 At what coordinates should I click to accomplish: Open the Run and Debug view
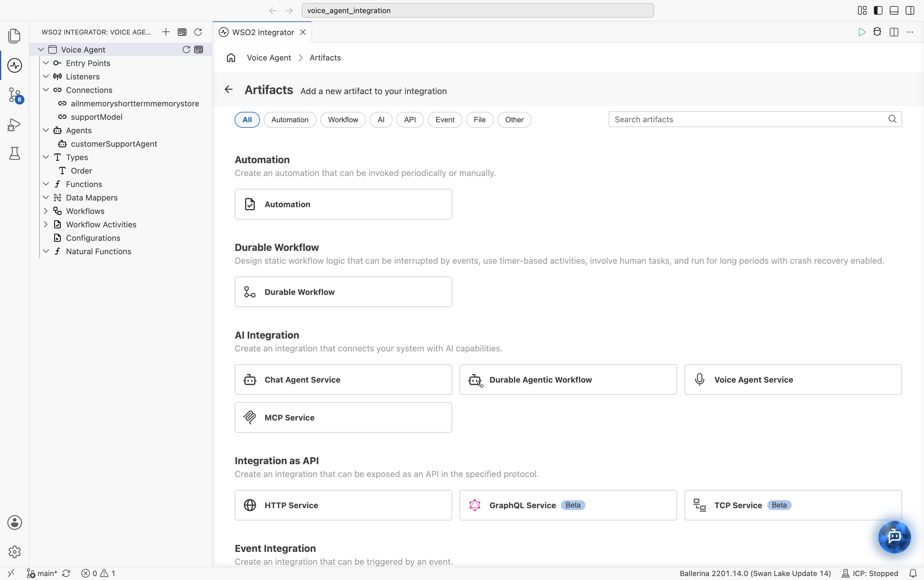click(15, 125)
